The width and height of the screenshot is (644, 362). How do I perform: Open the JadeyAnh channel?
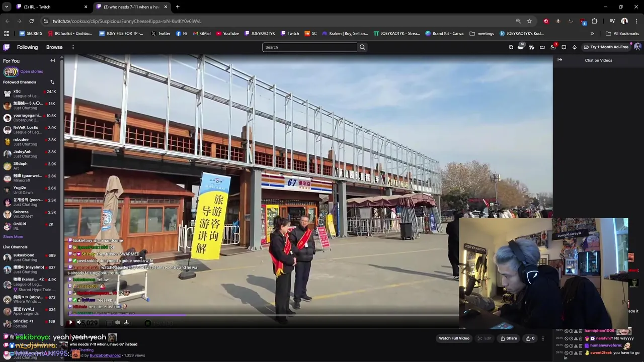pyautogui.click(x=30, y=154)
